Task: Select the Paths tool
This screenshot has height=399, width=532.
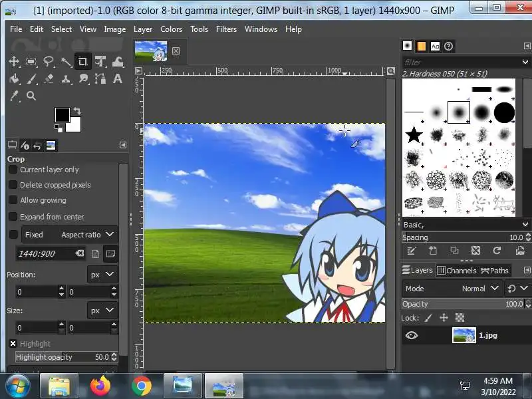Action: pos(100,78)
